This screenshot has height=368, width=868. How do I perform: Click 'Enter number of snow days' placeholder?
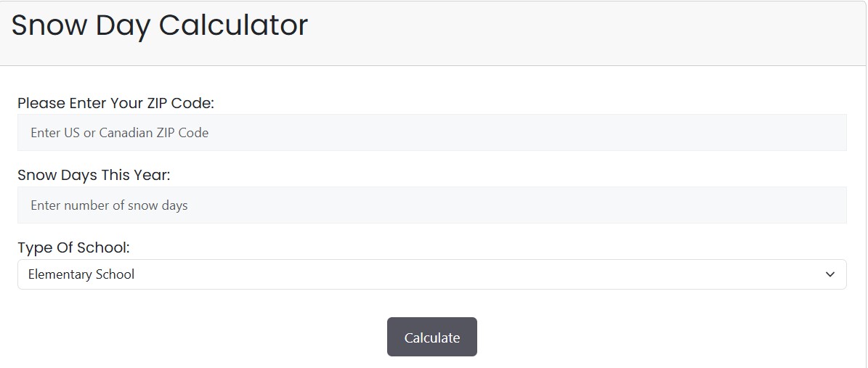tap(109, 205)
